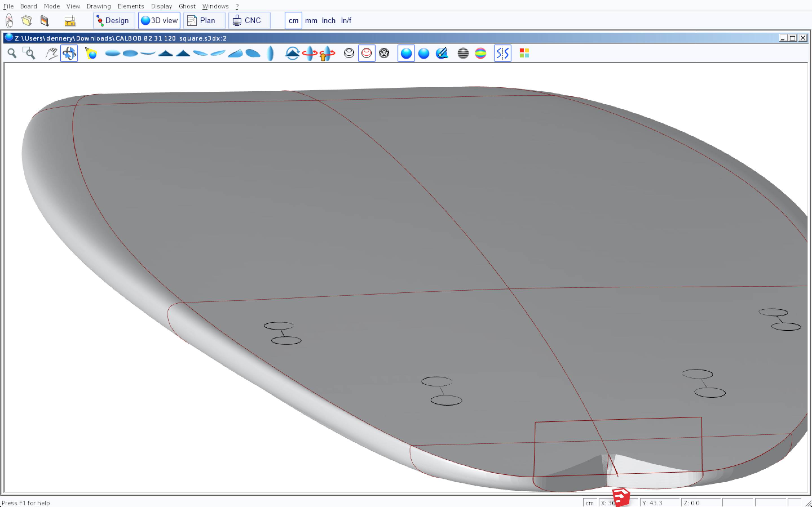
Task: Enable rainbow curvature color shading
Action: (x=480, y=53)
